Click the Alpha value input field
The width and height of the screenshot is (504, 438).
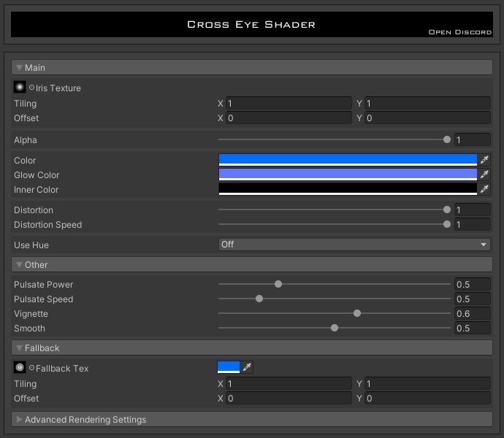pyautogui.click(x=472, y=139)
